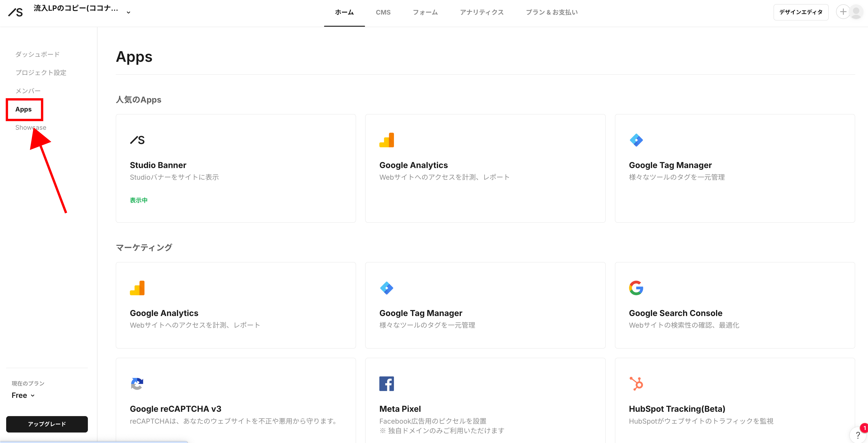
Task: Expand the Free plan dropdown
Action: point(23,395)
